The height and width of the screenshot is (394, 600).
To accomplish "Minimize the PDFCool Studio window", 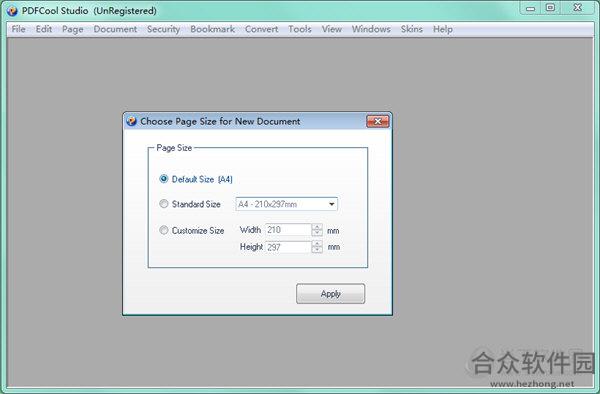I will 530,8.
